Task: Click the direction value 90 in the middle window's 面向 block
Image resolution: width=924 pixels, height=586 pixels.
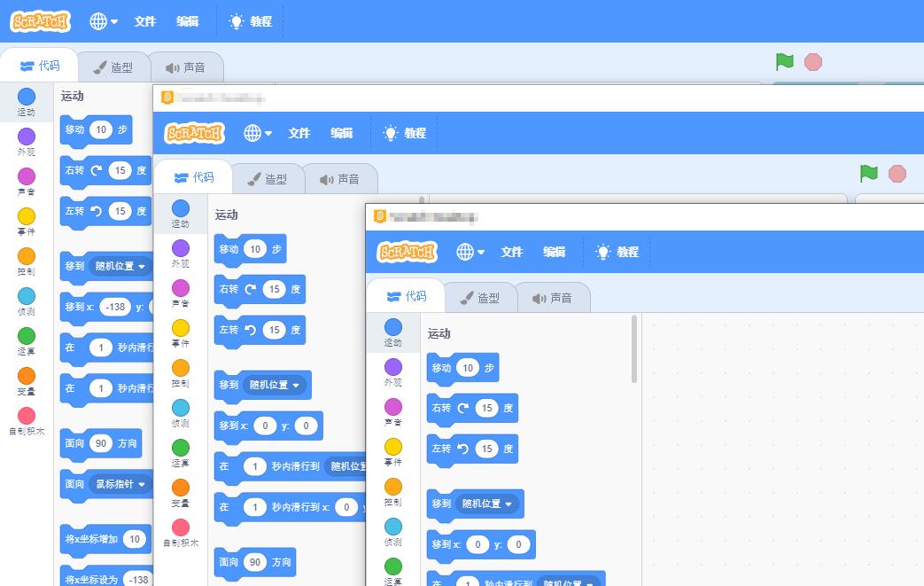Action: [255, 562]
